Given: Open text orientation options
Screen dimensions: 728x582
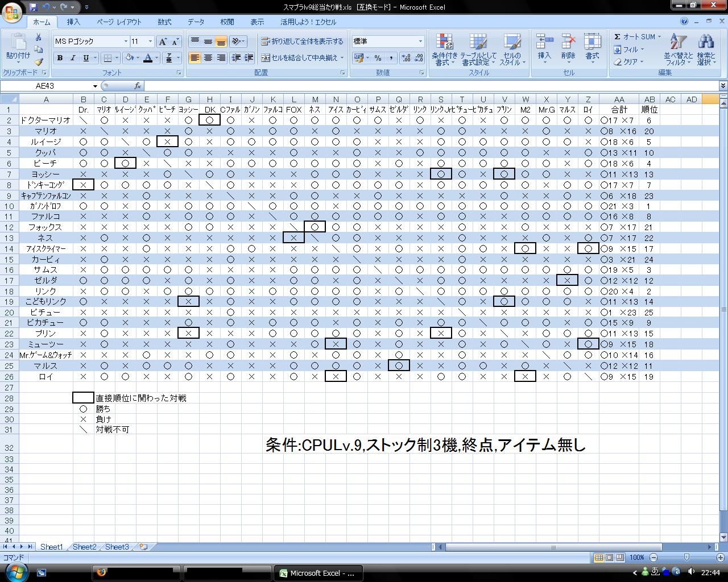Looking at the screenshot, I should [238, 41].
